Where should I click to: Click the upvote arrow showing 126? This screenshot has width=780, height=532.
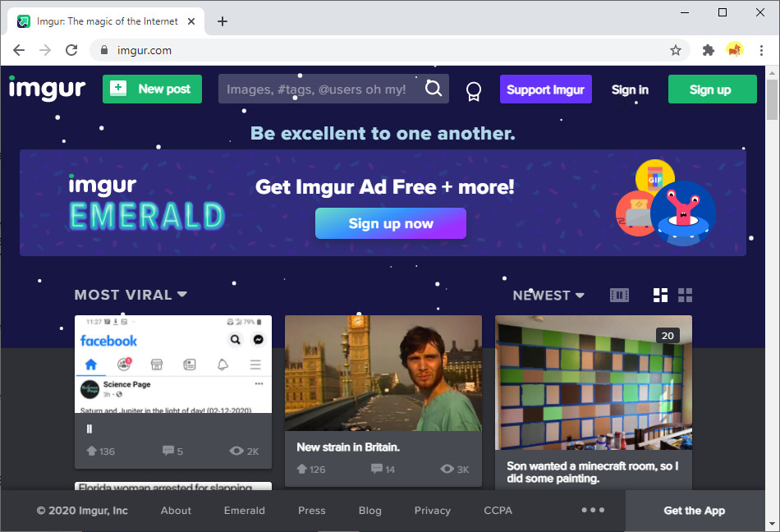coord(301,469)
